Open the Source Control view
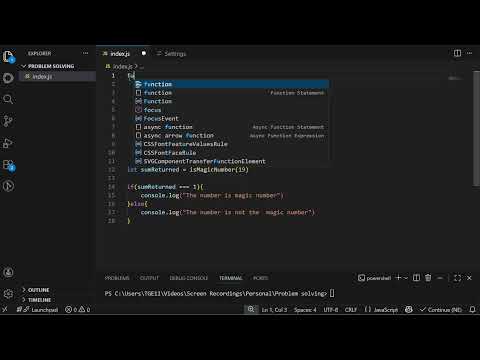Viewport: 480px width, 360px height. click(x=8, y=121)
